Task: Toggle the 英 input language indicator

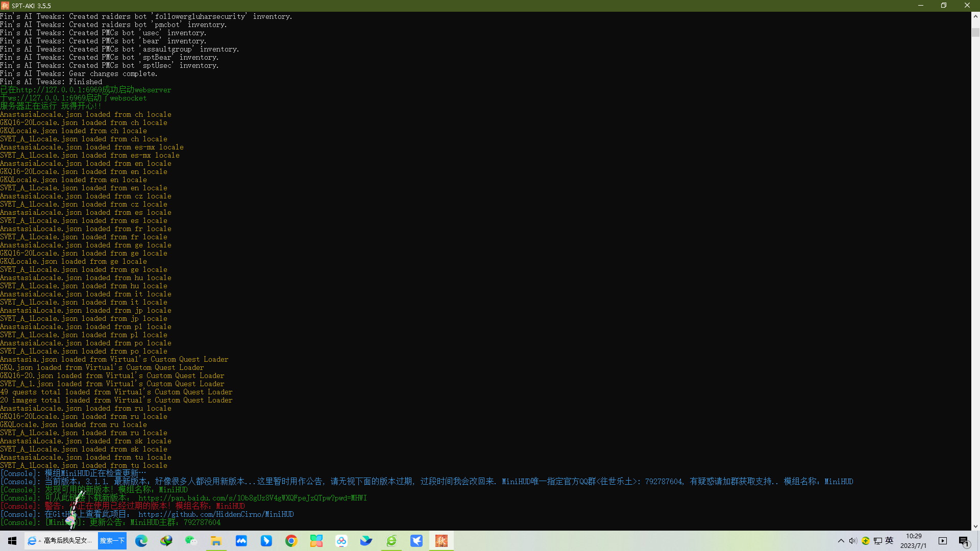Action: (x=889, y=541)
